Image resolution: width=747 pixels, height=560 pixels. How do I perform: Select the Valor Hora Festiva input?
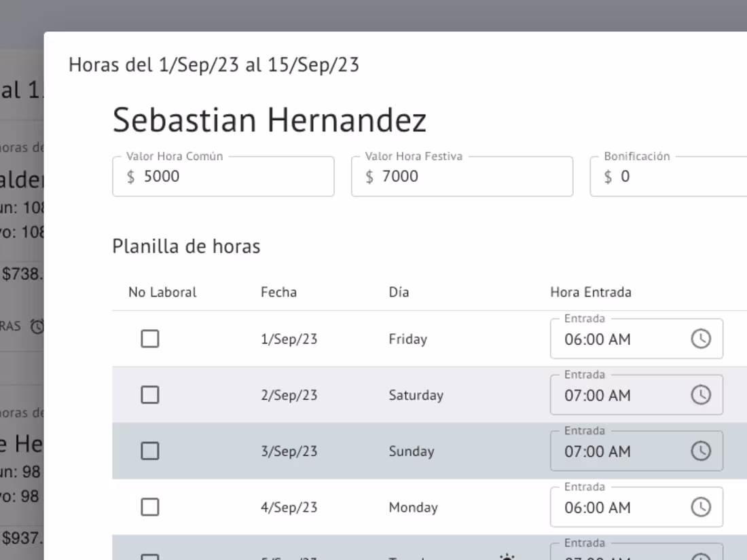pos(462,176)
